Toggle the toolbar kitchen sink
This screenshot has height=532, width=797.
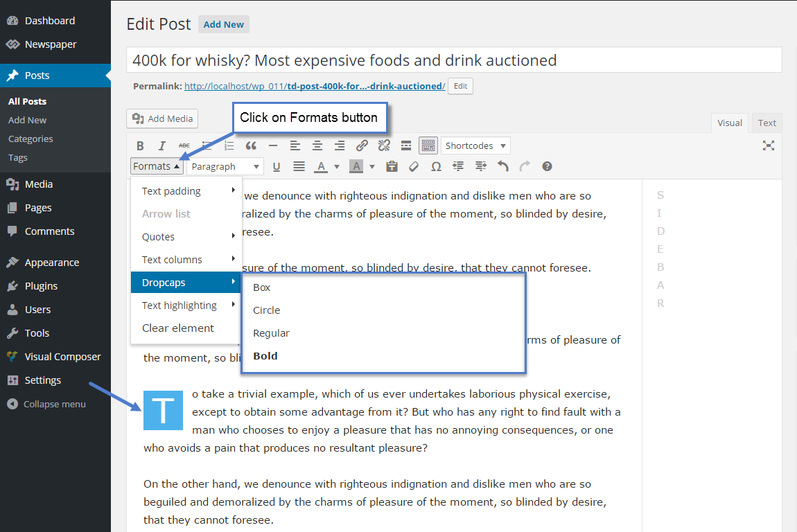(x=428, y=146)
